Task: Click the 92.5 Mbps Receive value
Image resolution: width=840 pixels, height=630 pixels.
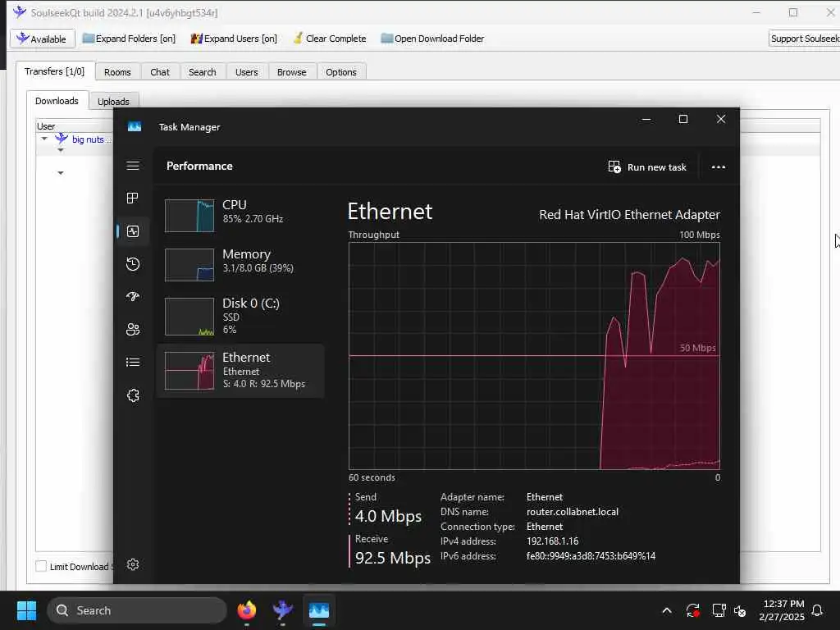Action: tap(393, 558)
